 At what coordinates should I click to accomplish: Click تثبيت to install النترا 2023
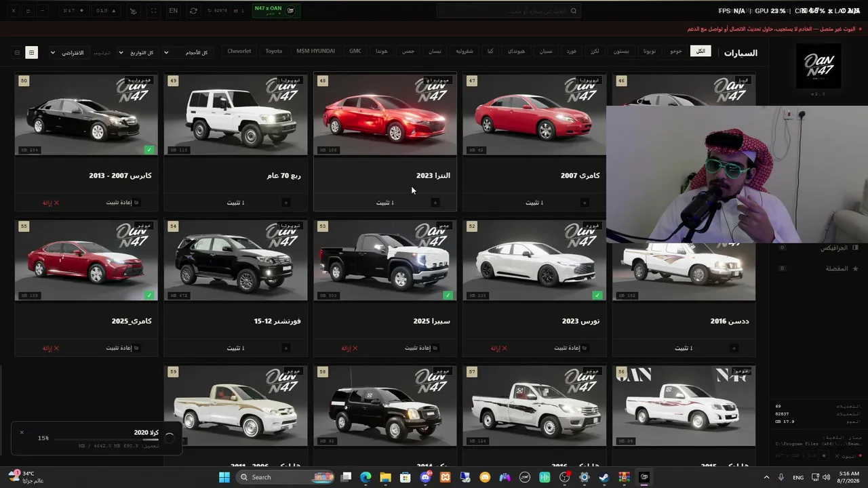(384, 203)
